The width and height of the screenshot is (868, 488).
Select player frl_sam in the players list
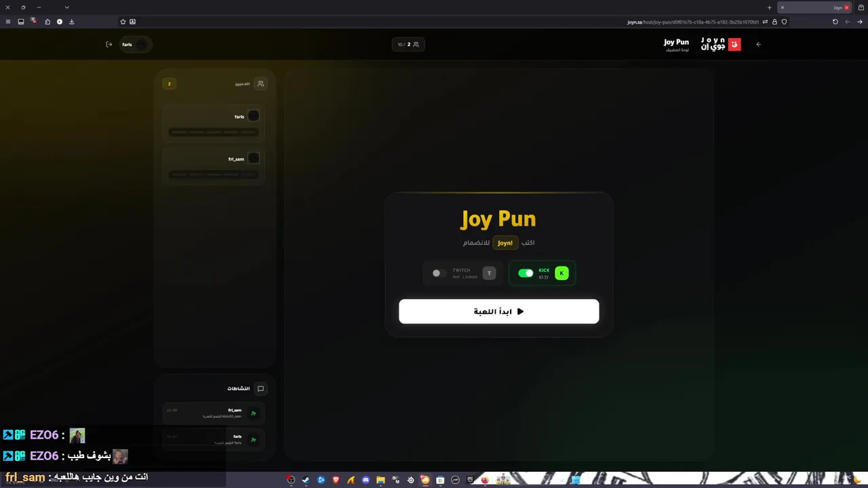pyautogui.click(x=214, y=166)
